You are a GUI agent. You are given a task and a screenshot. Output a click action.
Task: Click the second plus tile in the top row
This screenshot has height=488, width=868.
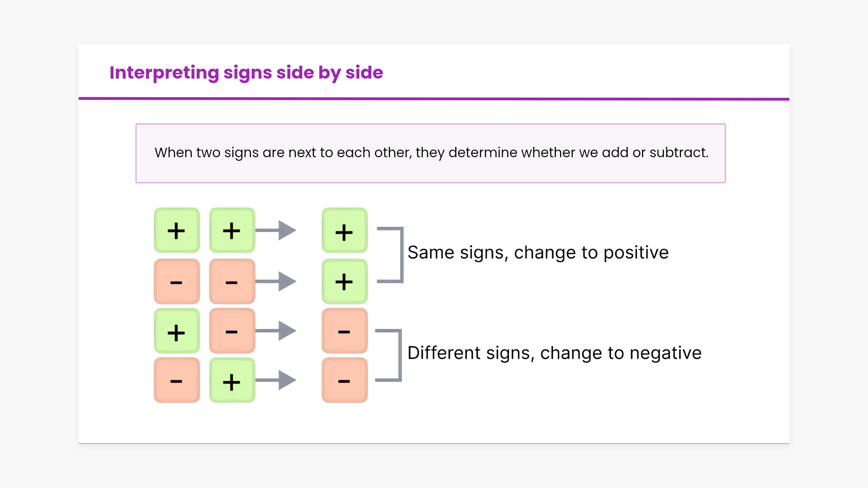pyautogui.click(x=232, y=230)
